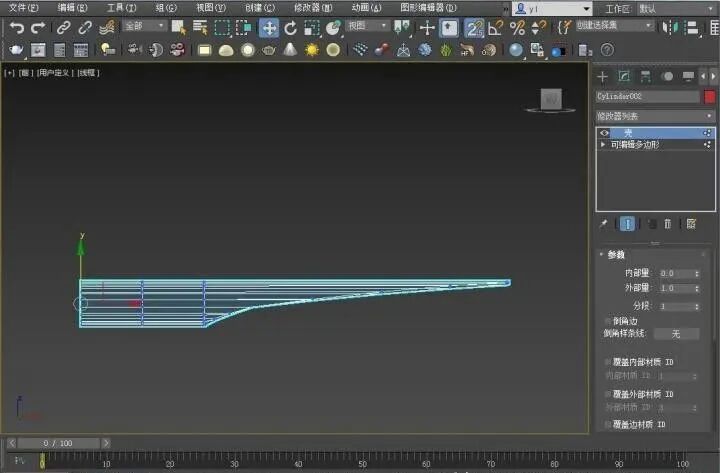Remove modifier with the trash can icon
This screenshot has height=473, width=720.
click(x=668, y=224)
